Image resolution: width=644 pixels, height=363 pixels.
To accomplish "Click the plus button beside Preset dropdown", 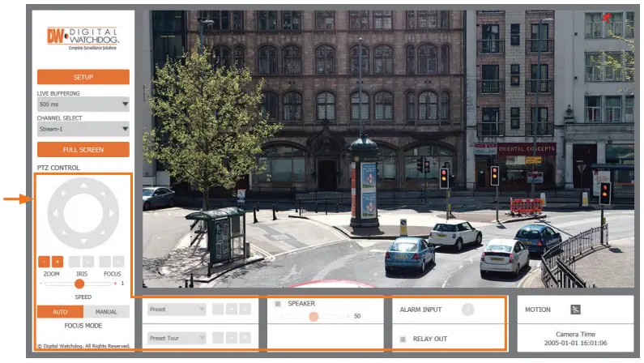I will coord(232,310).
